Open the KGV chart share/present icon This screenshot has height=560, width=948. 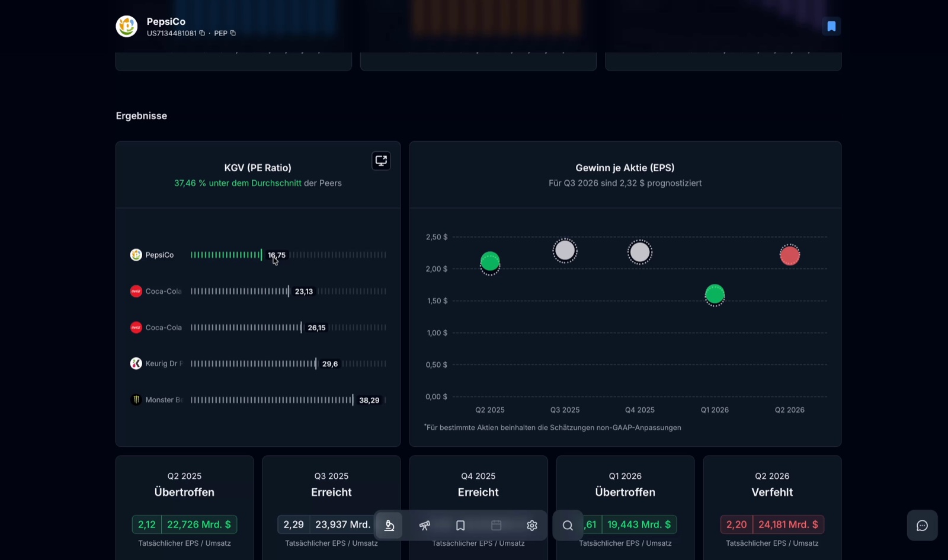tap(381, 161)
